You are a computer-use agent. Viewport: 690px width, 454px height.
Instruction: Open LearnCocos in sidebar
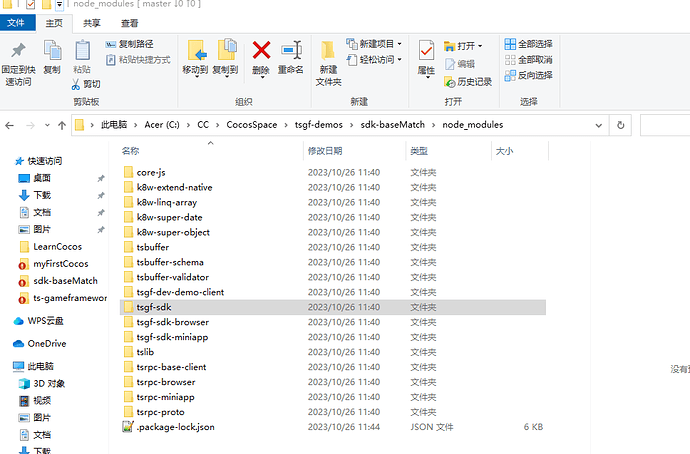[x=58, y=247]
